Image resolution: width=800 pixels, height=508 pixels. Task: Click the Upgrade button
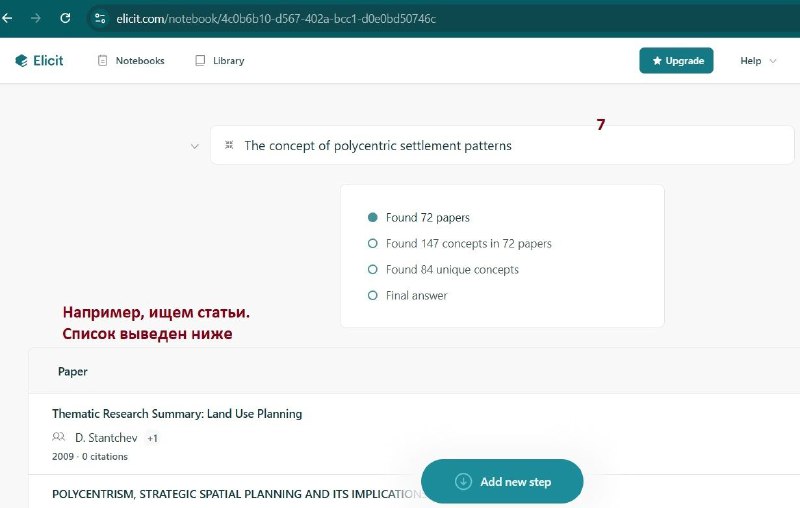[x=676, y=61]
